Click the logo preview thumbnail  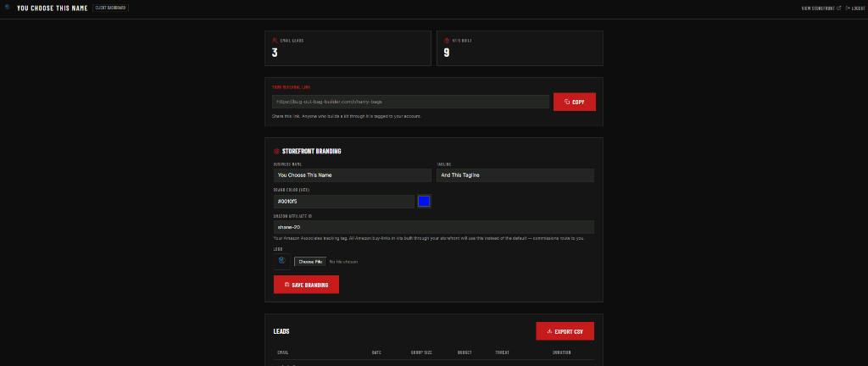pyautogui.click(x=281, y=262)
